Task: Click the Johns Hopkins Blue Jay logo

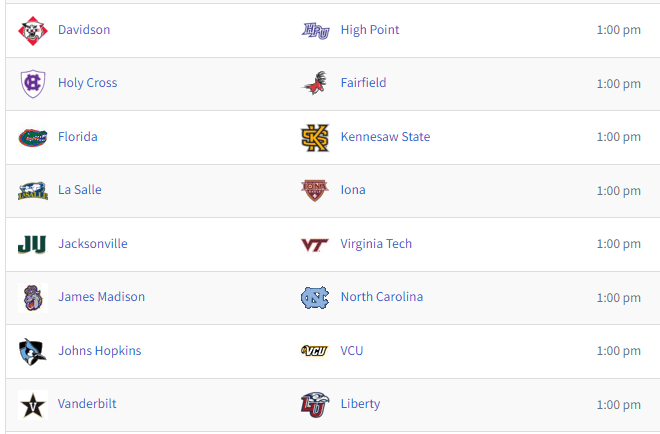Action: [33, 351]
